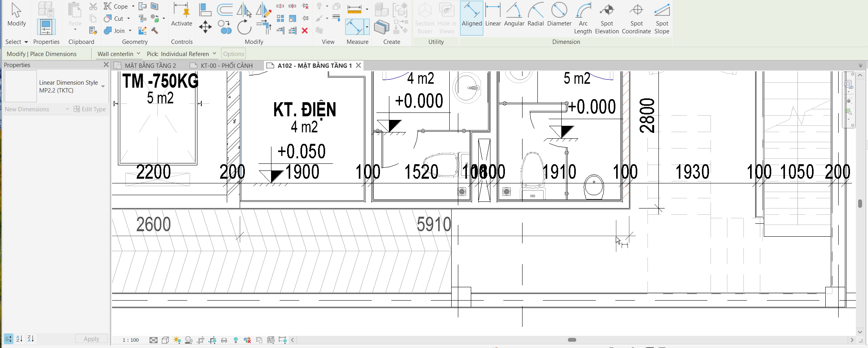
Task: Select the A102 - MẶT BẰNG TẦNG 1 tab
Action: point(315,65)
